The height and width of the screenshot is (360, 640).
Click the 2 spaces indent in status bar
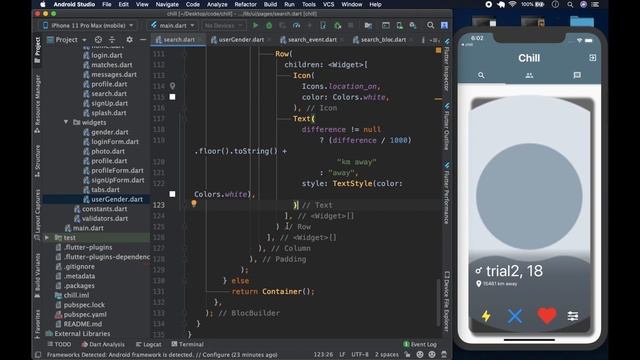pos(387,354)
